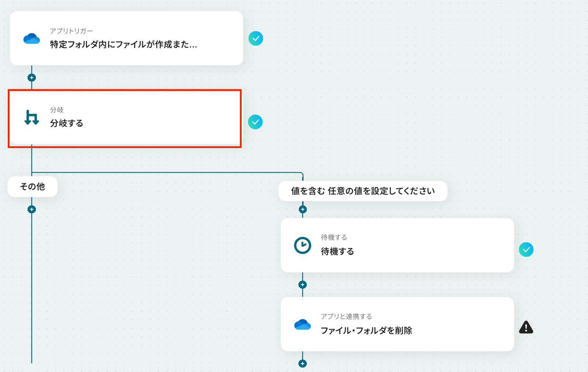Viewport: 588px width, 372px height.
Task: Add a step under the その他 branch
Action: click(32, 210)
